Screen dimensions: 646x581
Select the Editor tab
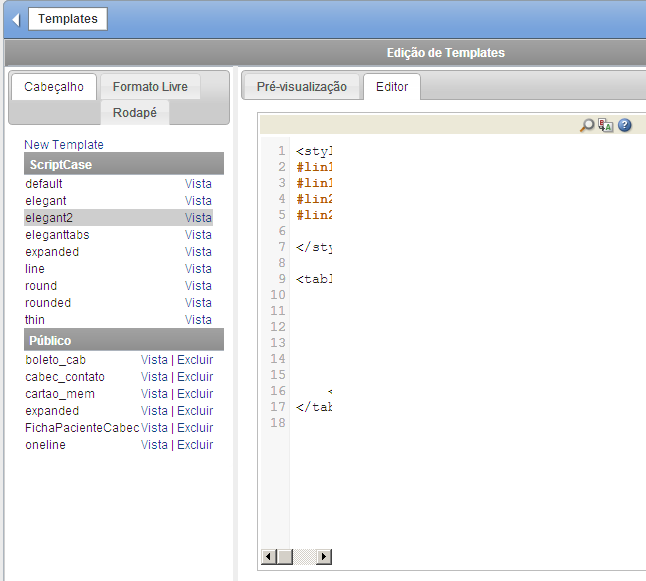392,87
